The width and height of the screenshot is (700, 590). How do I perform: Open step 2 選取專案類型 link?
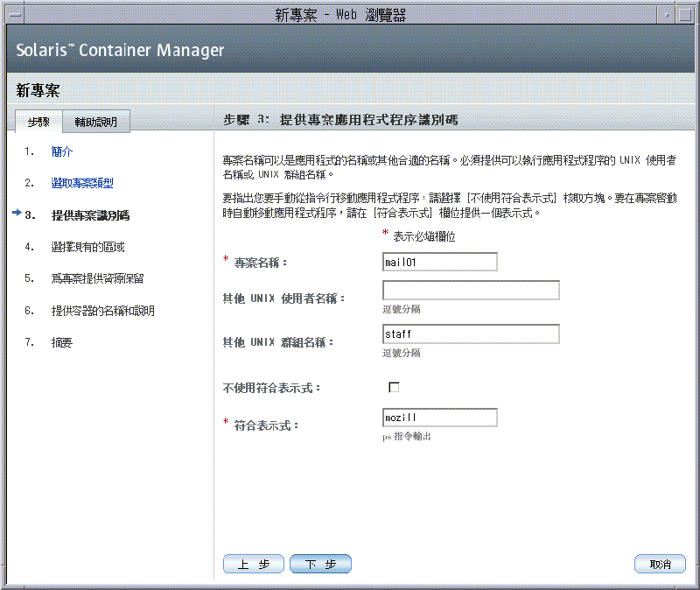[82, 183]
